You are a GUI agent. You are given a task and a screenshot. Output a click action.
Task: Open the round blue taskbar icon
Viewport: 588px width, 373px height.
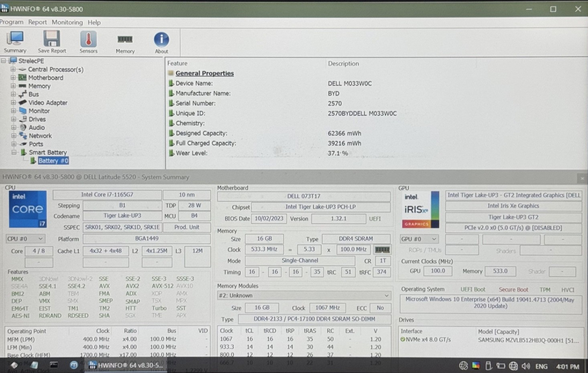[74, 365]
